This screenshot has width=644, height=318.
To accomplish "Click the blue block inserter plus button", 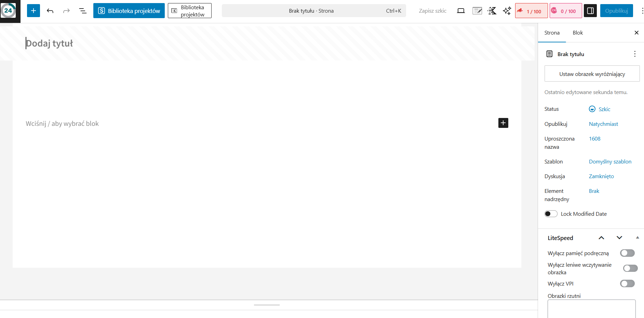I will [33, 11].
